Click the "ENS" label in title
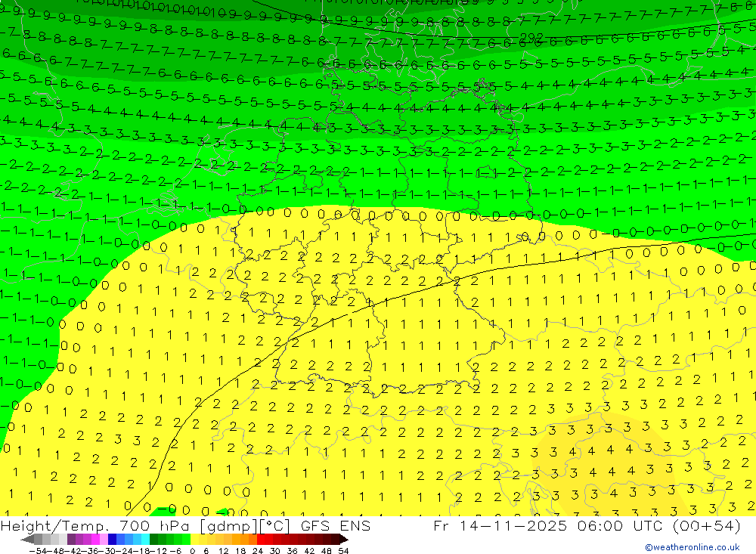The height and width of the screenshot is (554, 756). pos(355,526)
